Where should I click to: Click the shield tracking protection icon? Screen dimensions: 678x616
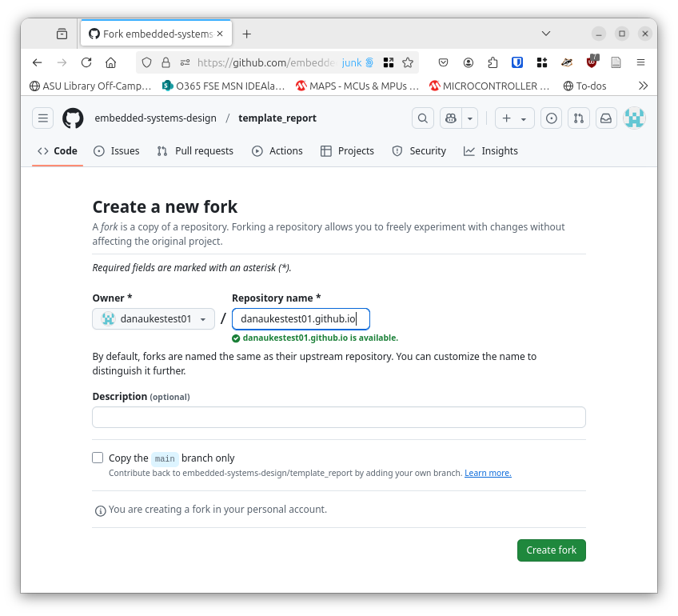146,62
